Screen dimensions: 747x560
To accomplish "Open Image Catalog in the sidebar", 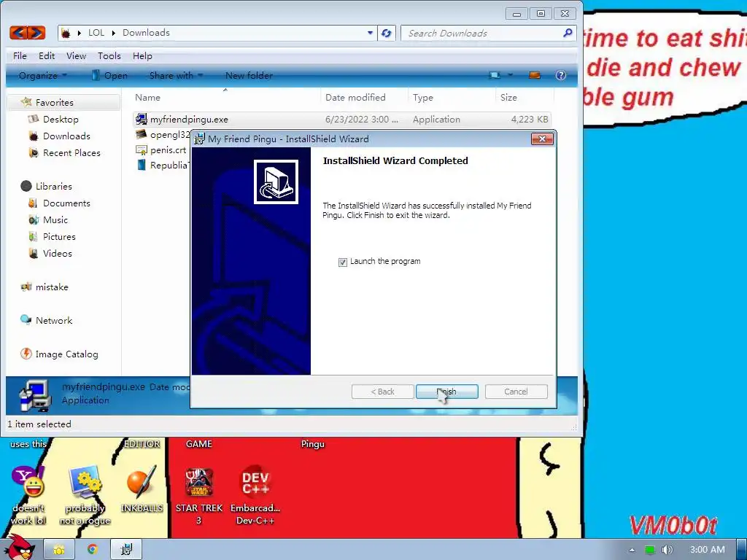I will tap(66, 354).
